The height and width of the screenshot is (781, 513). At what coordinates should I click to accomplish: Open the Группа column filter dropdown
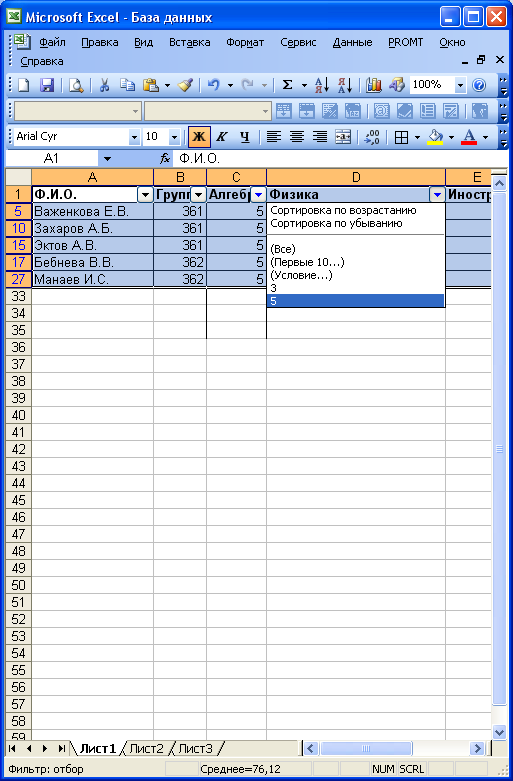pyautogui.click(x=198, y=195)
